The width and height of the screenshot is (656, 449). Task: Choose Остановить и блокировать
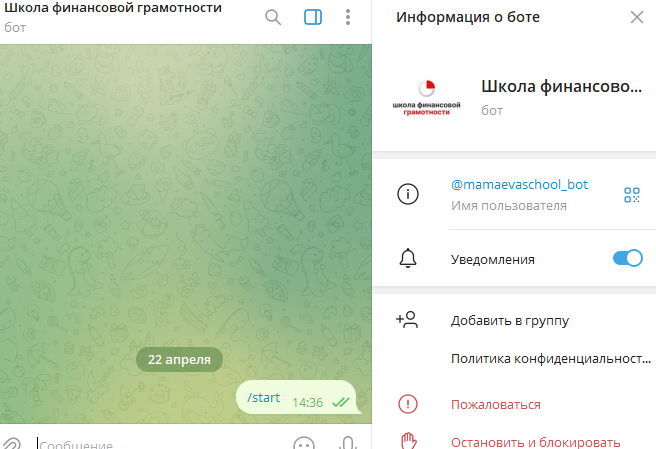point(536,442)
